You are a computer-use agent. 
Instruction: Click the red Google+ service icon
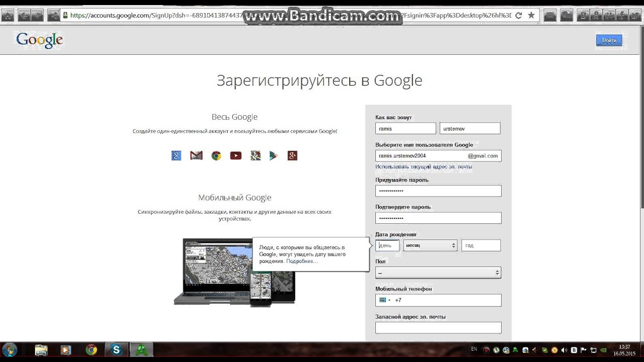(292, 156)
